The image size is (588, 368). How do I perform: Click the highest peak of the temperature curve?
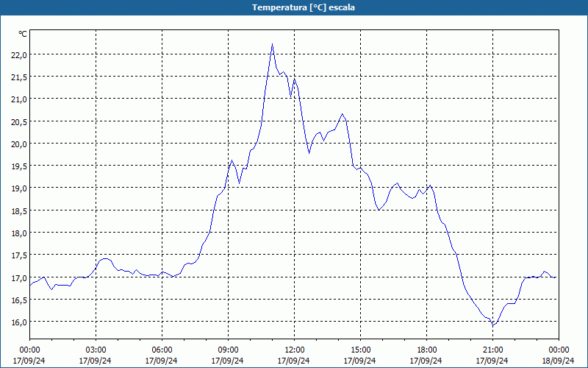[272, 44]
